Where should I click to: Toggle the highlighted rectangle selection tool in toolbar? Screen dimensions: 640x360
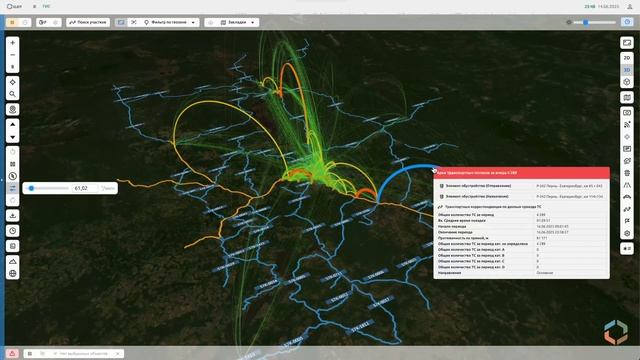pos(121,22)
